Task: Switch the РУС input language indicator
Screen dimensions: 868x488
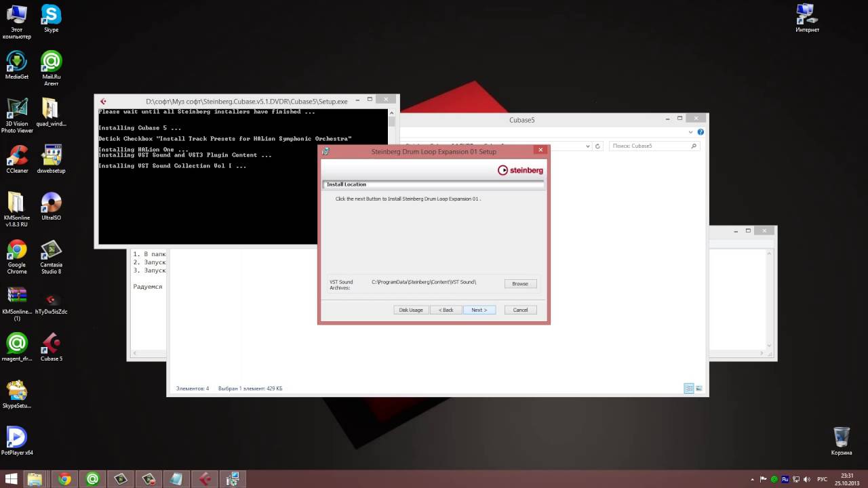Action: (822, 479)
